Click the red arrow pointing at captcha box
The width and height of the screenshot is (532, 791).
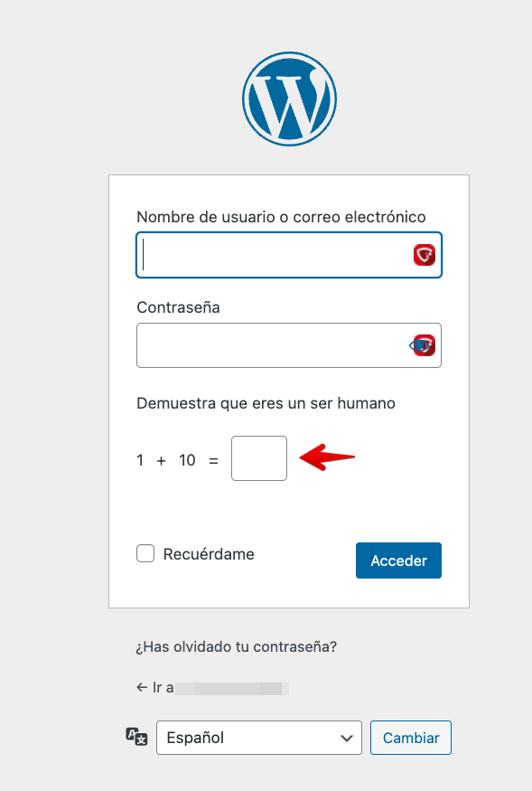pyautogui.click(x=327, y=457)
